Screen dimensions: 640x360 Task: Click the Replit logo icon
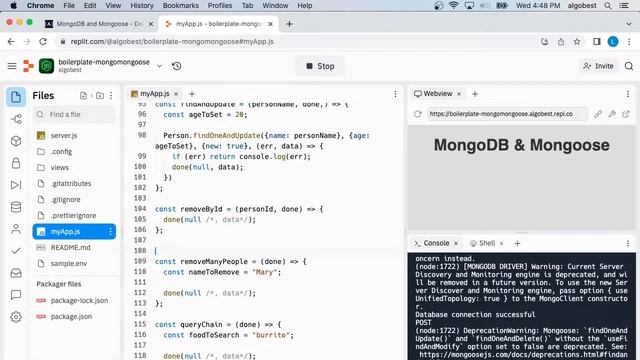tap(28, 66)
